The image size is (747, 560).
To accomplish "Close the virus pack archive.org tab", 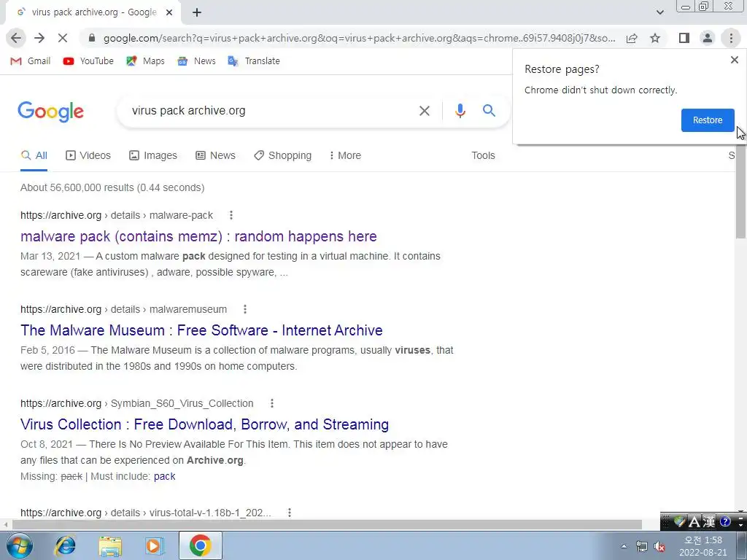I will (169, 12).
